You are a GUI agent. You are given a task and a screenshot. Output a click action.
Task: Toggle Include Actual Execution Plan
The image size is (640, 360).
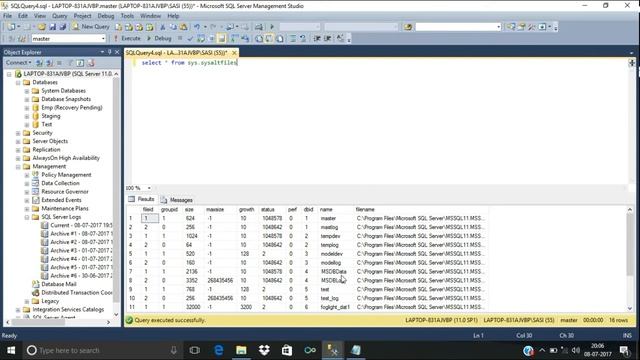click(x=235, y=38)
